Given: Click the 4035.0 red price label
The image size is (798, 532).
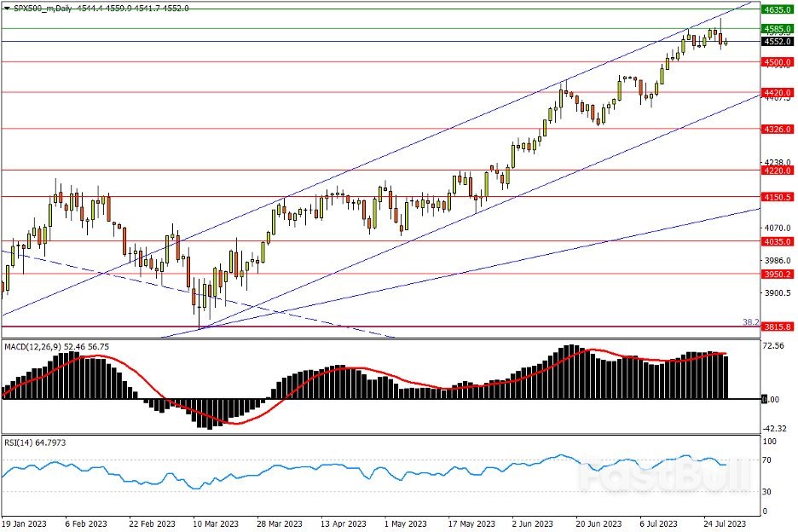Looking at the screenshot, I should coord(778,241).
